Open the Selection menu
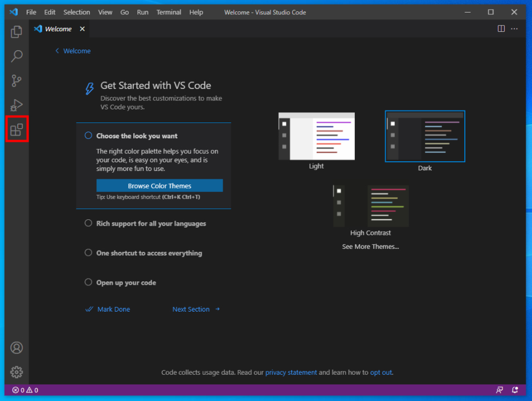Screen dimensions: 532x401 [x=77, y=12]
